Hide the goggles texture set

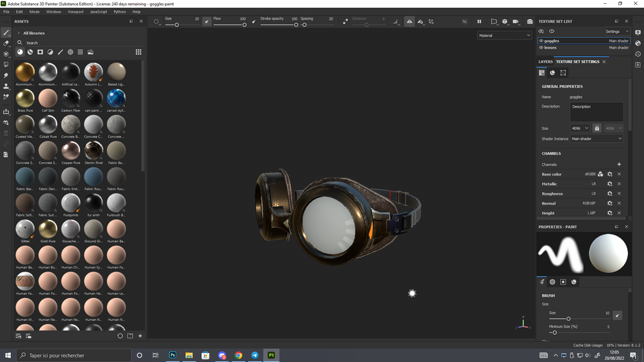(x=541, y=40)
